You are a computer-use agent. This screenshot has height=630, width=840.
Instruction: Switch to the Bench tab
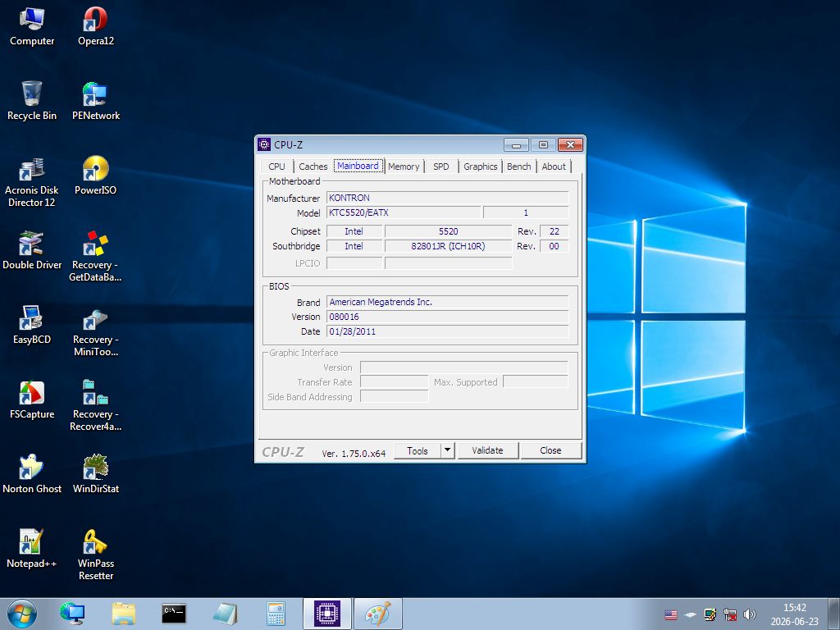click(519, 167)
